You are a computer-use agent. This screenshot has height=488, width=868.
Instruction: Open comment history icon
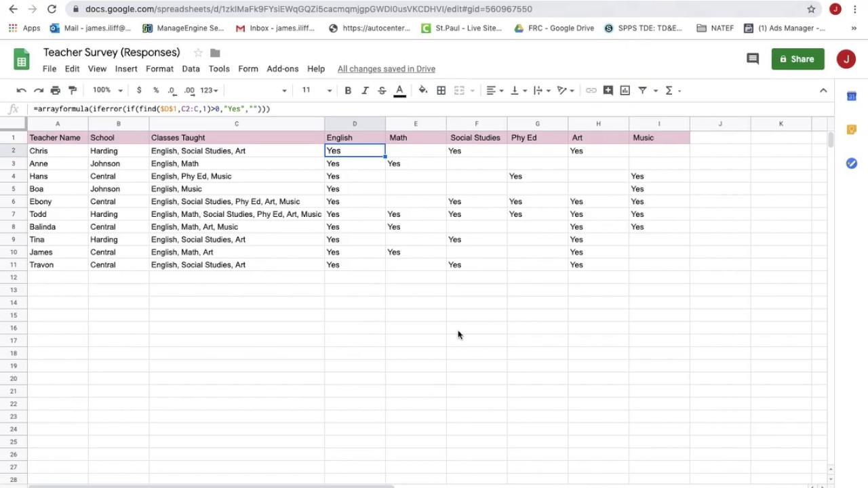click(x=753, y=59)
